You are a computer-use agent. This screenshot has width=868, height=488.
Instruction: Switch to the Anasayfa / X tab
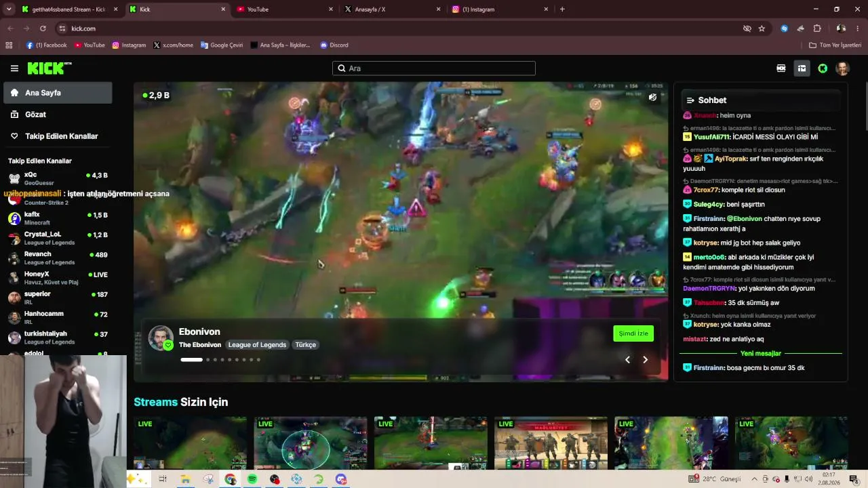393,9
